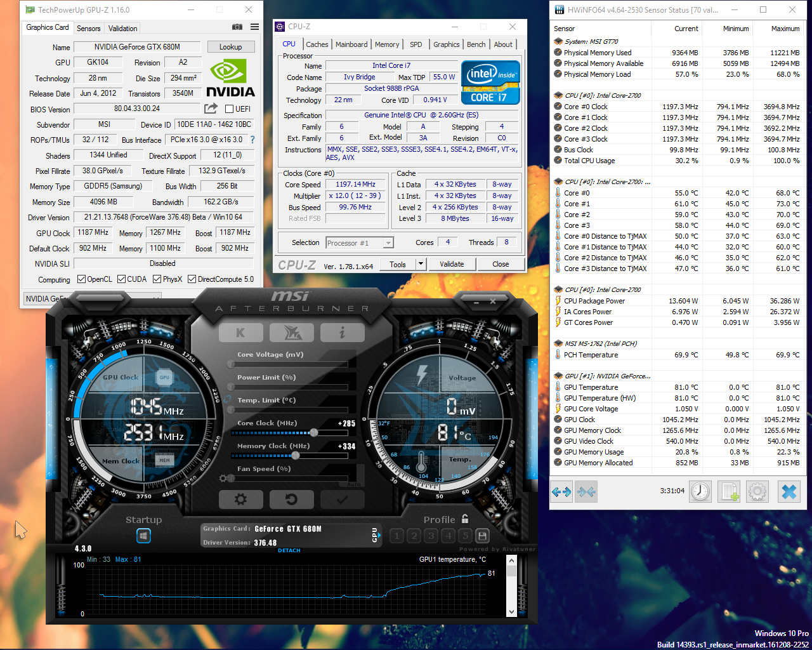
Task: Launch the Afterburner jet-logo button
Action: [x=291, y=332]
